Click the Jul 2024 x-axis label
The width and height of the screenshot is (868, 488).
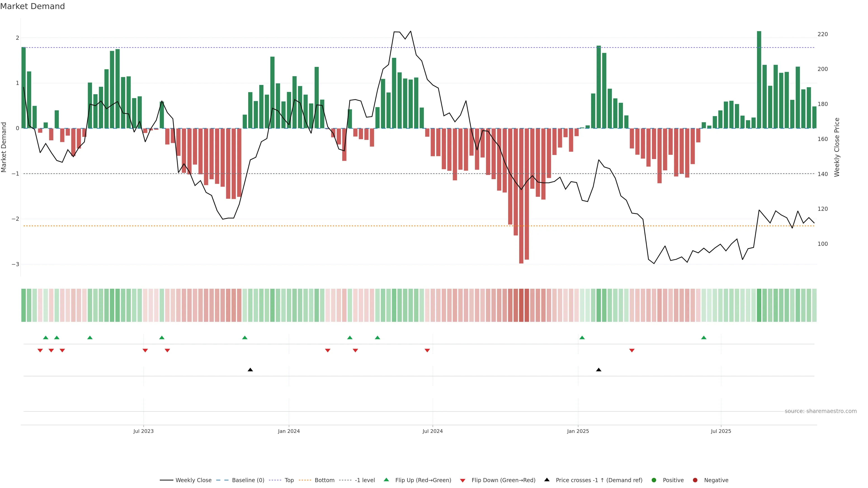pyautogui.click(x=432, y=431)
